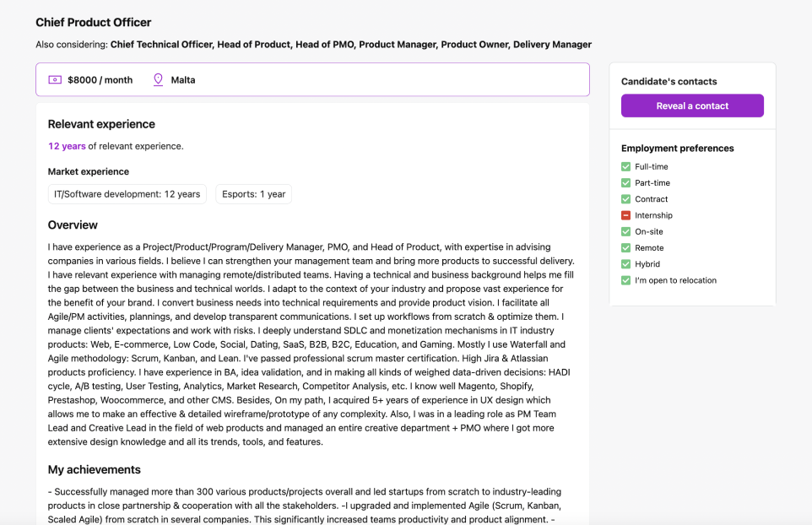Toggle the Part-time checkbox
This screenshot has height=525, width=812.
pyautogui.click(x=625, y=183)
